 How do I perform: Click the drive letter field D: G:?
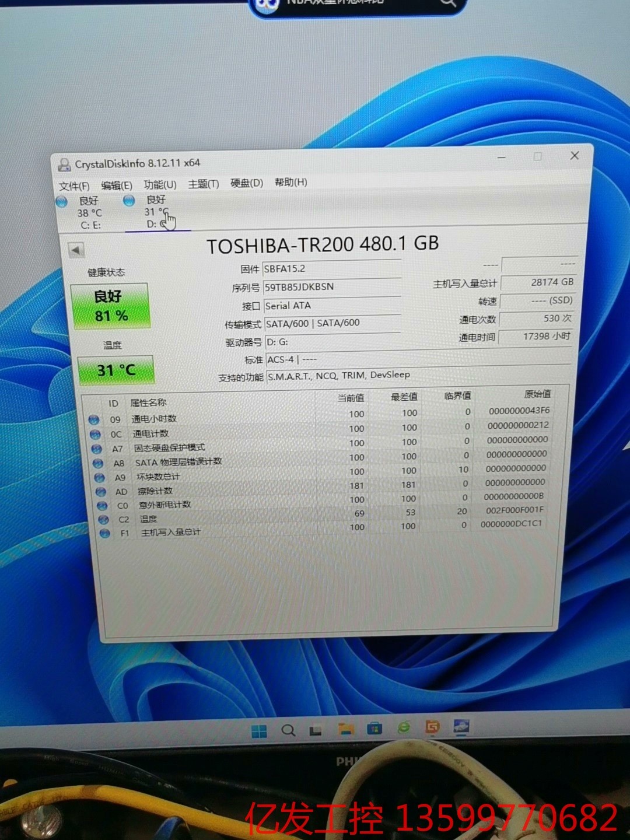coord(333,342)
